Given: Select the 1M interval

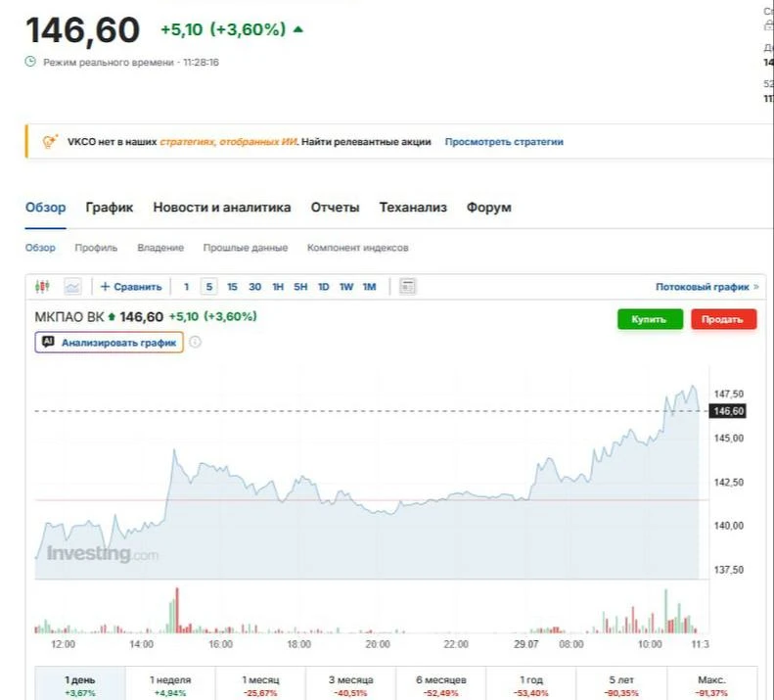Looking at the screenshot, I should click(369, 287).
